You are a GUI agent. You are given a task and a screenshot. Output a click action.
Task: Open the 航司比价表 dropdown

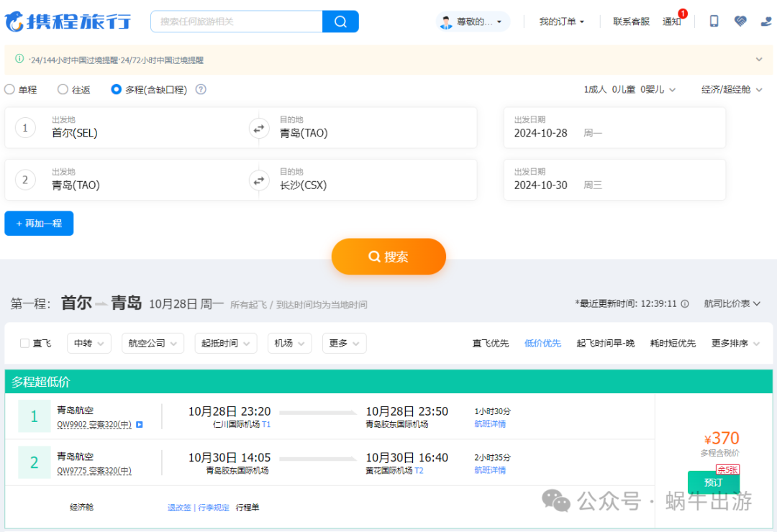[x=732, y=303]
